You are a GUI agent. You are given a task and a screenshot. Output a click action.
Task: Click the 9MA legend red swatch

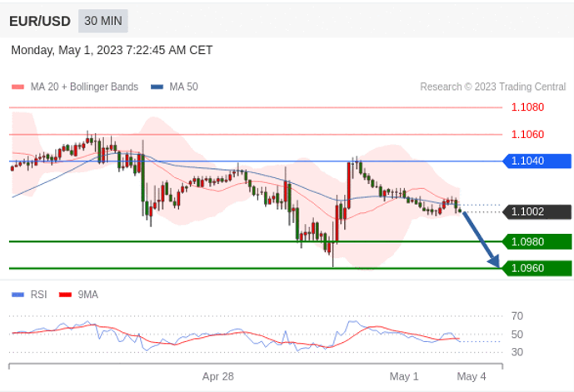65,295
